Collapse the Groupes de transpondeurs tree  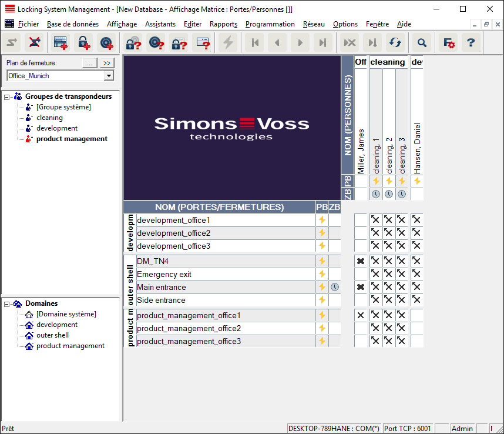coord(7,96)
